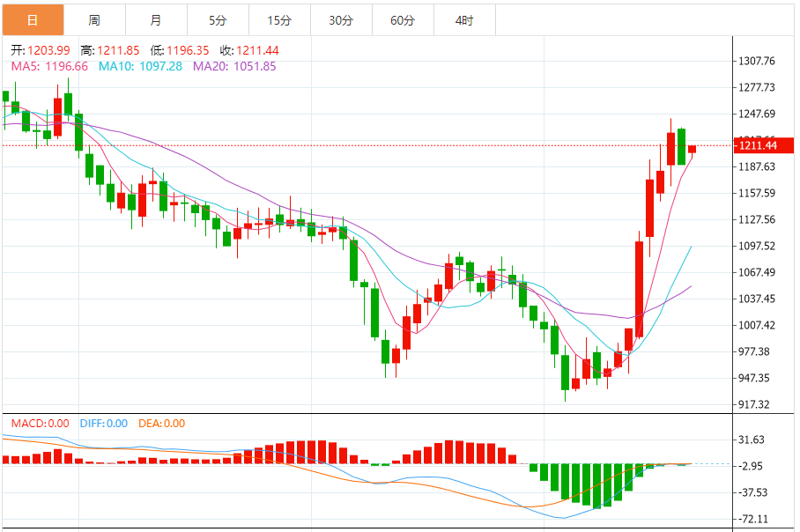Click the 1247.69 price axis label
This screenshot has width=800, height=532.
coord(757,114)
